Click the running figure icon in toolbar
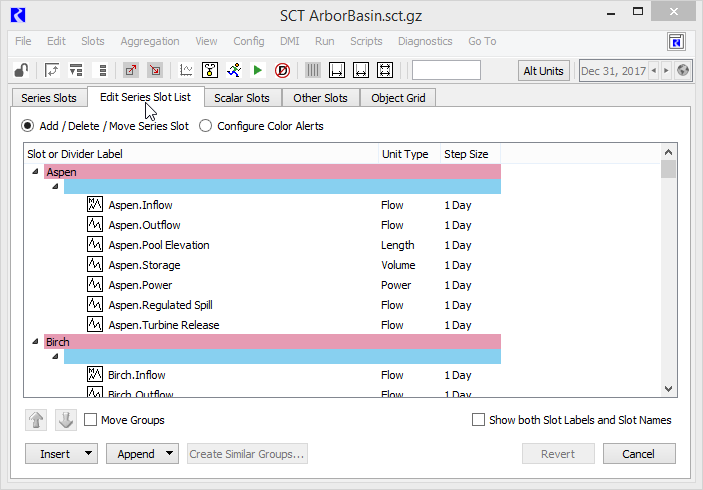 233,70
